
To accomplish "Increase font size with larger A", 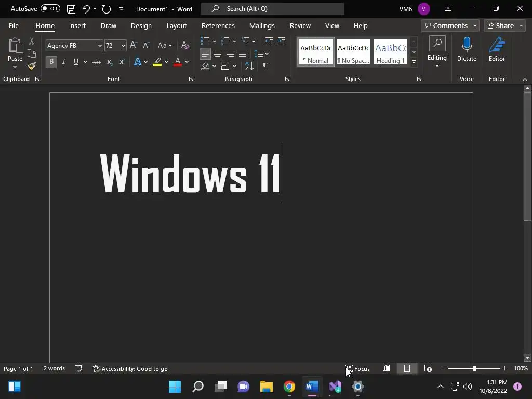I will tap(134, 45).
